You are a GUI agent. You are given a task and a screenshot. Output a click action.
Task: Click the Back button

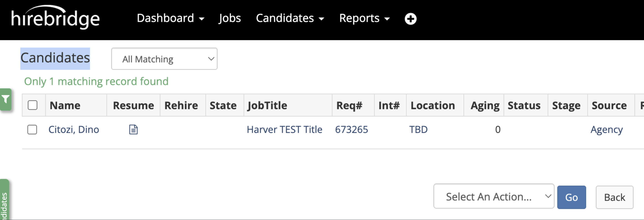pos(614,197)
